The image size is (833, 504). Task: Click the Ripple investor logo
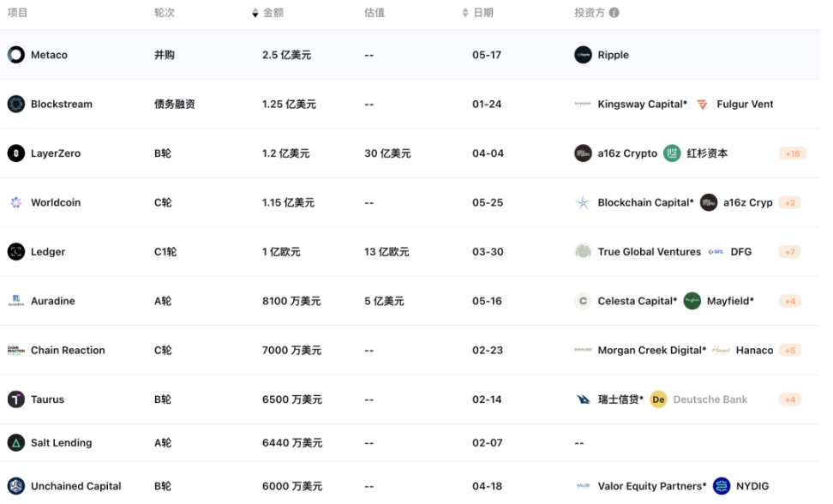(583, 55)
